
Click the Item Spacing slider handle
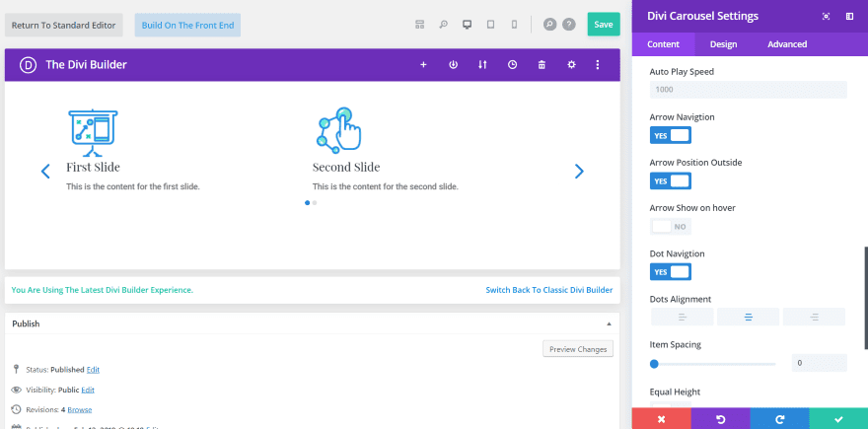pyautogui.click(x=654, y=364)
